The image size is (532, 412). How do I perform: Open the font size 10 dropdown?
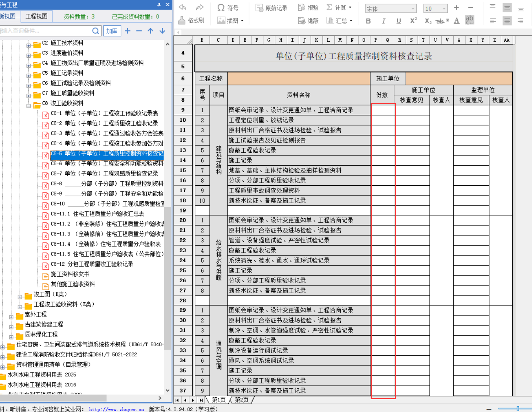[444, 8]
